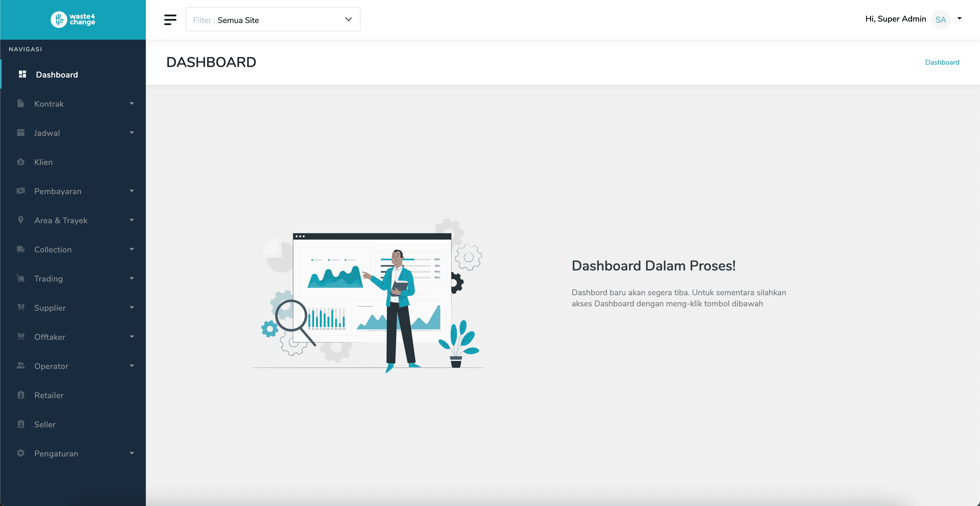Select the Offtaker menu entry
980x506 pixels.
pos(50,337)
